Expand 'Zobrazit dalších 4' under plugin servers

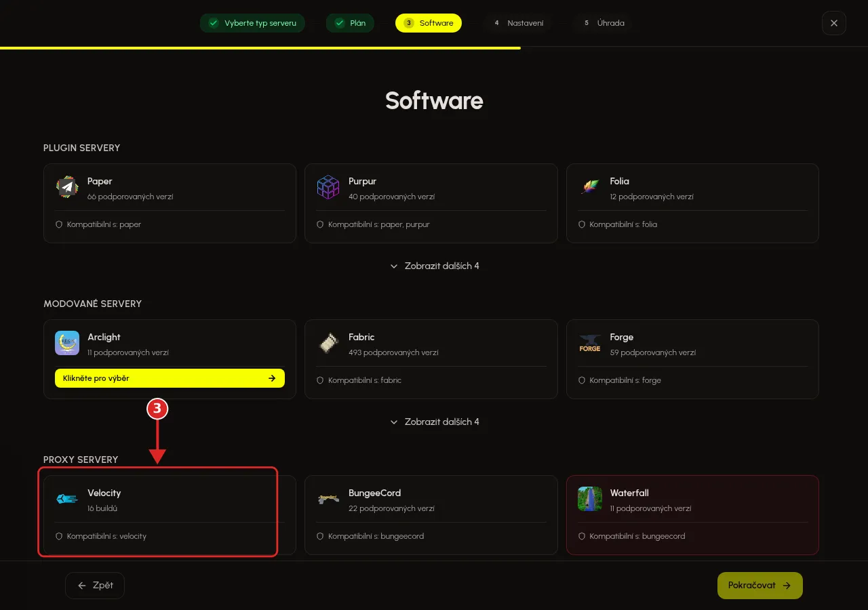(434, 266)
